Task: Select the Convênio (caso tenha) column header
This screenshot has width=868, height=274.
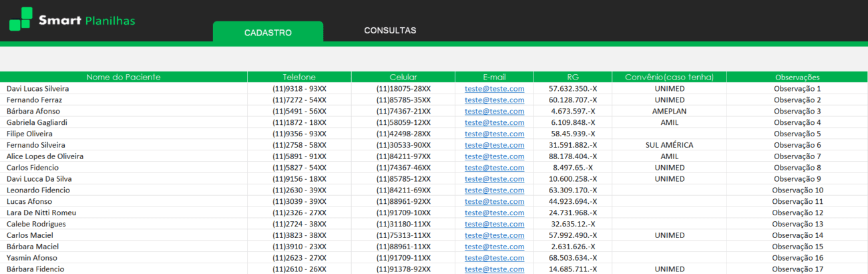Action: coord(669,77)
